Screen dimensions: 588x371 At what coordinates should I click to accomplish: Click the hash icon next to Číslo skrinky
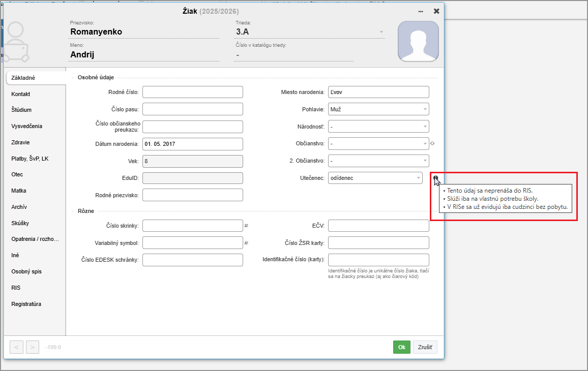(246, 226)
